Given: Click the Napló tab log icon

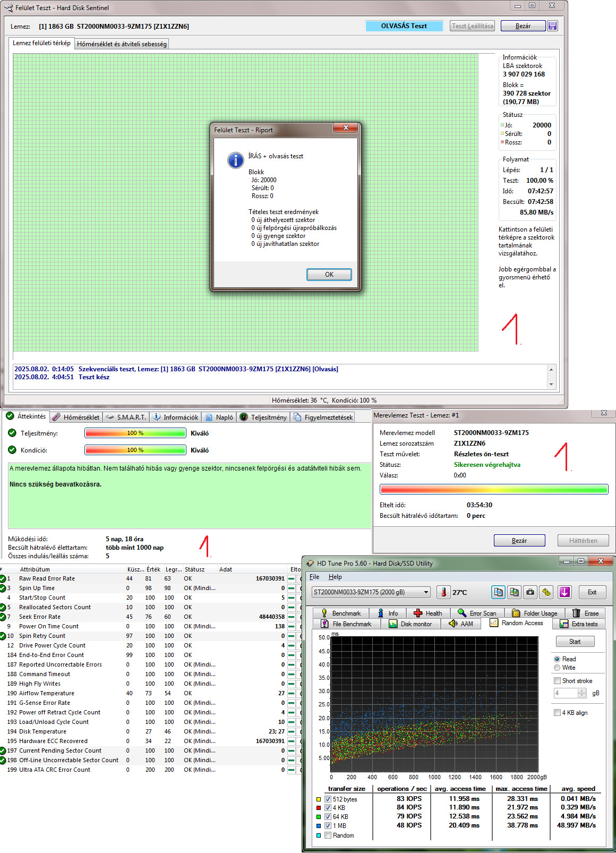Looking at the screenshot, I should 209,417.
